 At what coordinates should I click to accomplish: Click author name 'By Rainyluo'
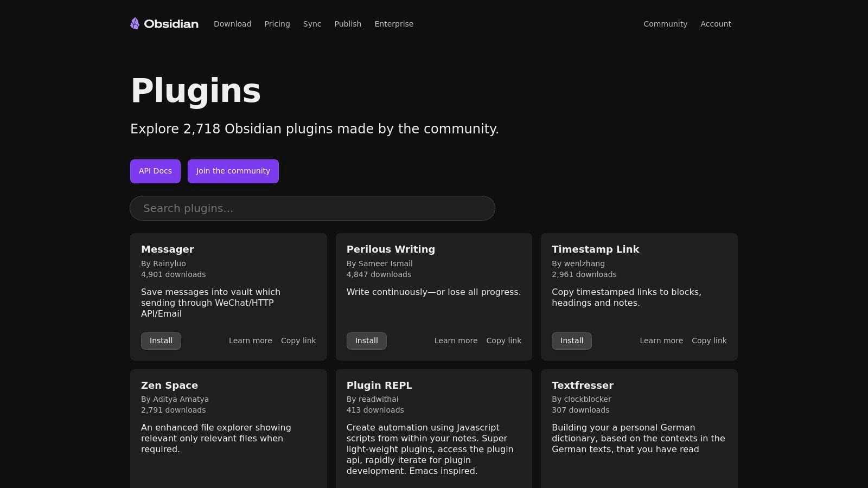[x=163, y=264]
